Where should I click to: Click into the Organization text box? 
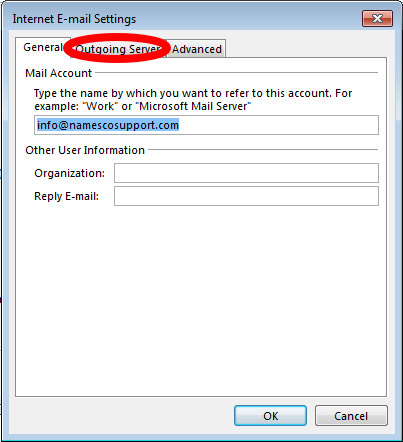[x=246, y=173]
